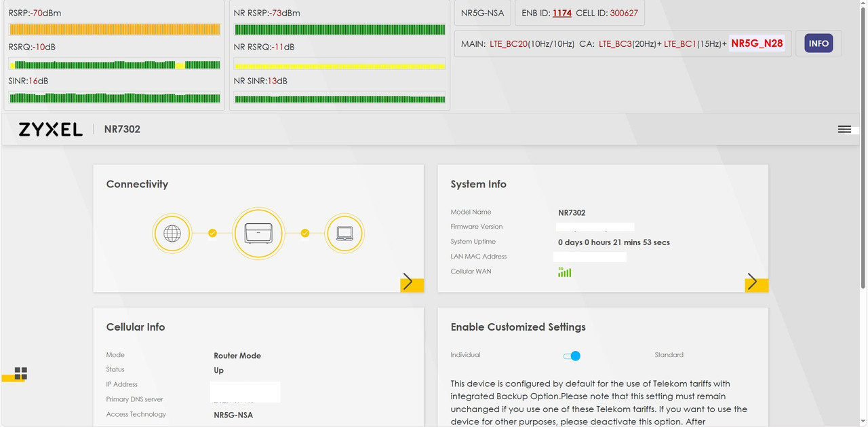Click the check mark between globe and router
Screen dimensions: 868x427
(212, 233)
